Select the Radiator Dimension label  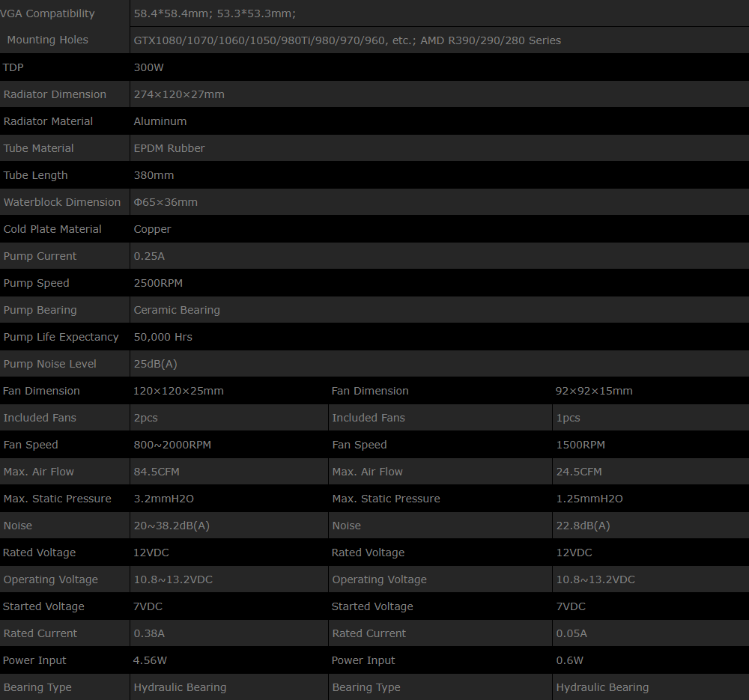pyautogui.click(x=55, y=94)
